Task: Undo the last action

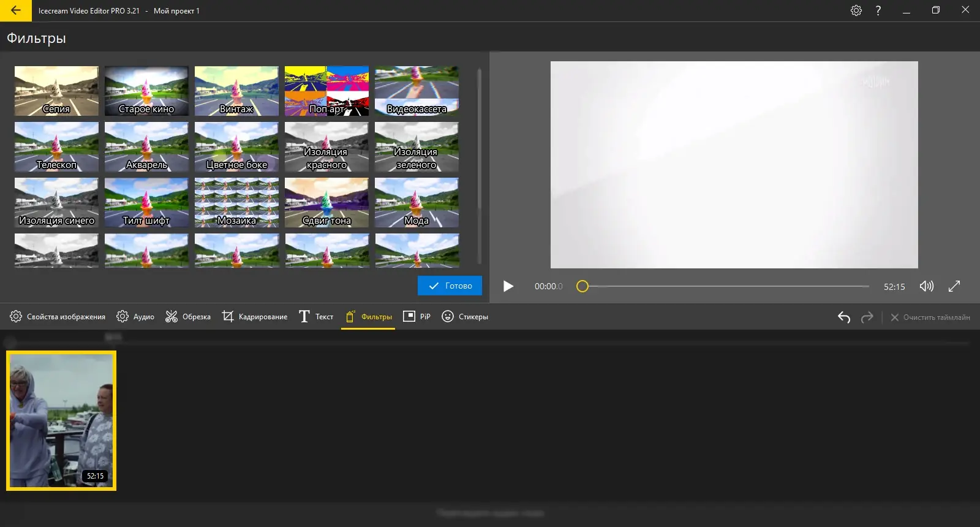Action: click(x=844, y=317)
